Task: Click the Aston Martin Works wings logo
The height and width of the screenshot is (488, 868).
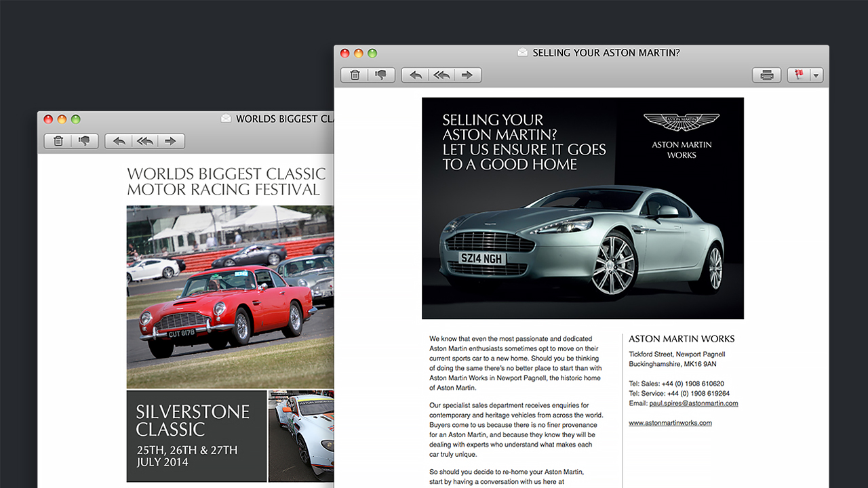Action: (x=681, y=123)
